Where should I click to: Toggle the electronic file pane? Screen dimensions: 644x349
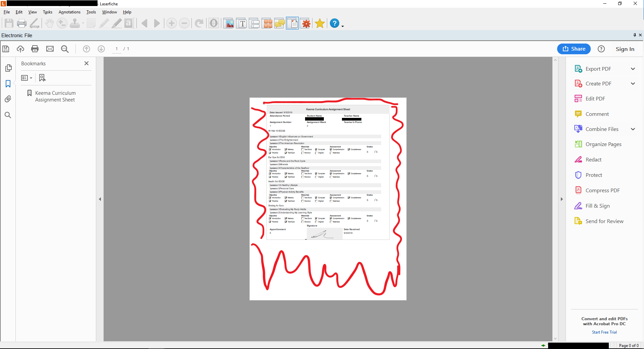tap(292, 23)
